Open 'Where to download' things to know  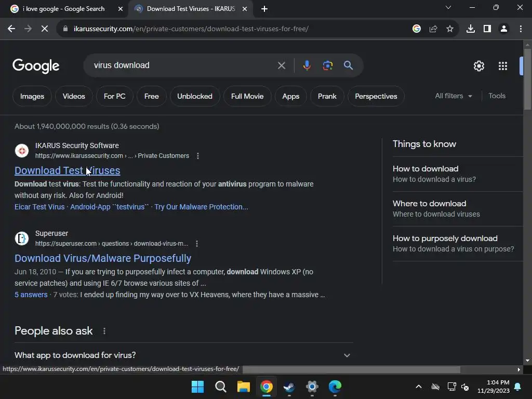457,209
